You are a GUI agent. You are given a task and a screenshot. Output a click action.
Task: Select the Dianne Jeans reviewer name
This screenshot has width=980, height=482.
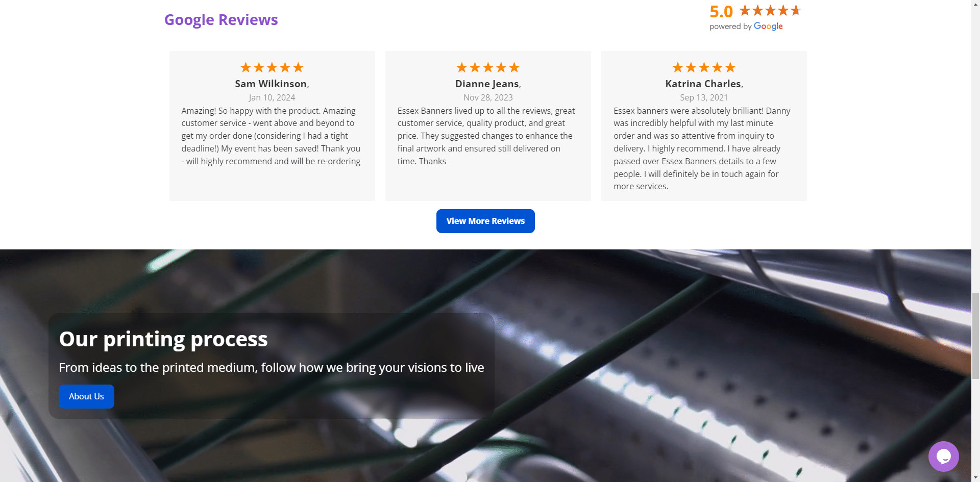(x=487, y=84)
